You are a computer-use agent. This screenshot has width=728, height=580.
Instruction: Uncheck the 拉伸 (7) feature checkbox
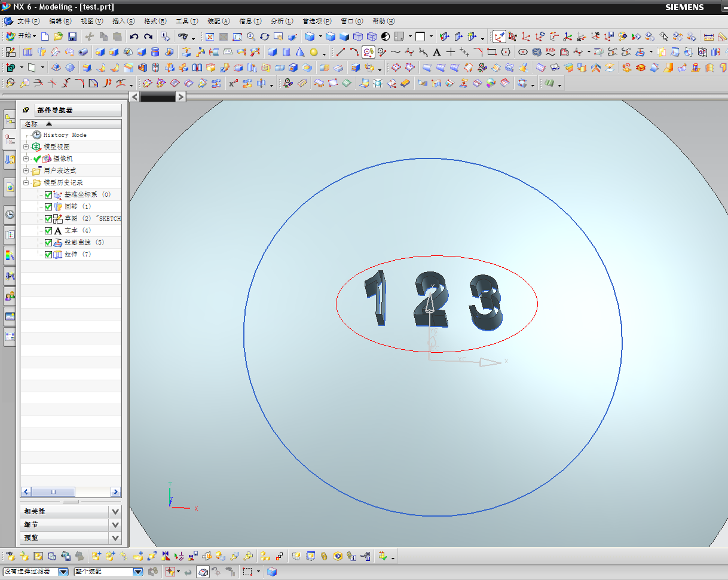click(49, 255)
